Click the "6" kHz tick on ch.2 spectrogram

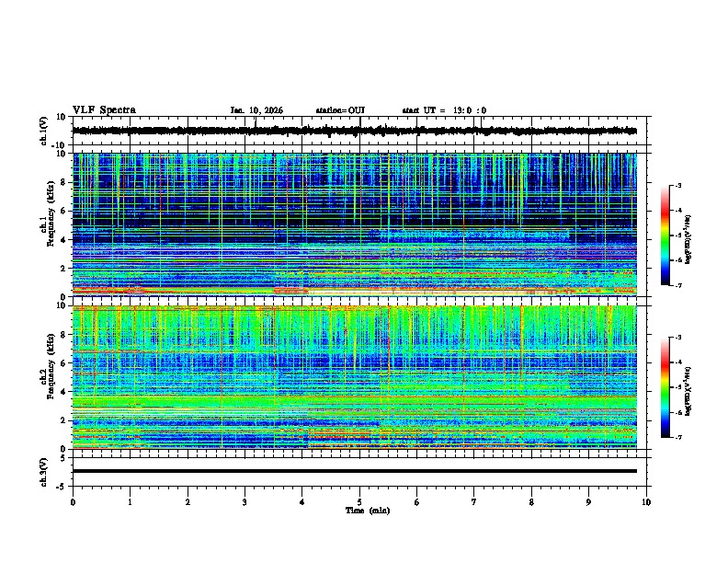(63, 363)
